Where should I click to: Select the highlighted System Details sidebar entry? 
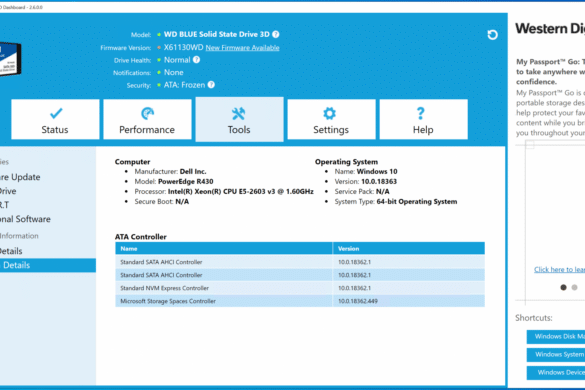48,265
